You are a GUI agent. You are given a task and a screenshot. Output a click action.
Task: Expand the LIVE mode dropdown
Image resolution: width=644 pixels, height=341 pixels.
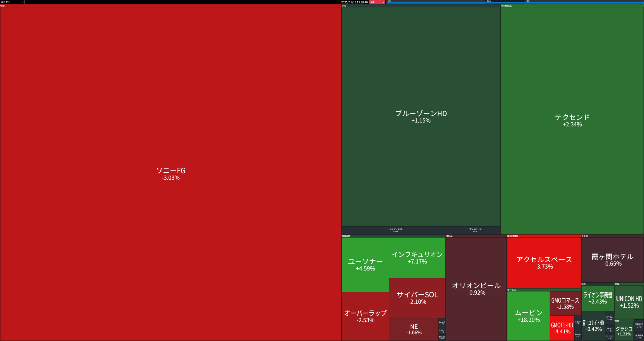click(377, 2)
